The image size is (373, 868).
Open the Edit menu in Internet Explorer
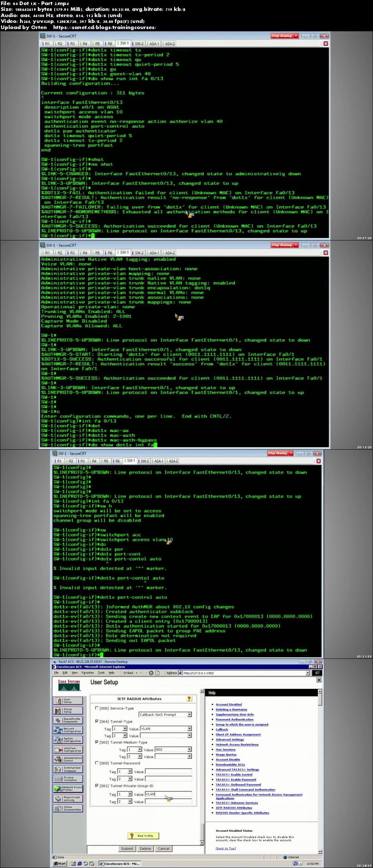[65, 673]
